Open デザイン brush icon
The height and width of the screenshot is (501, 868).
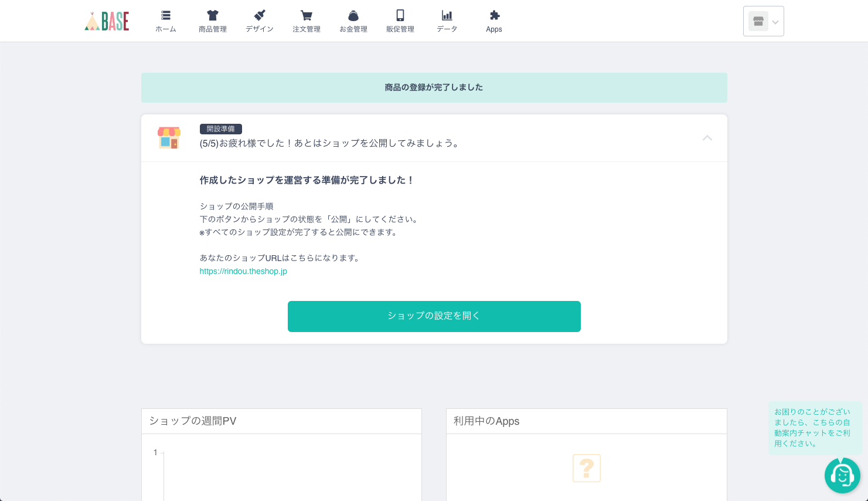(260, 15)
